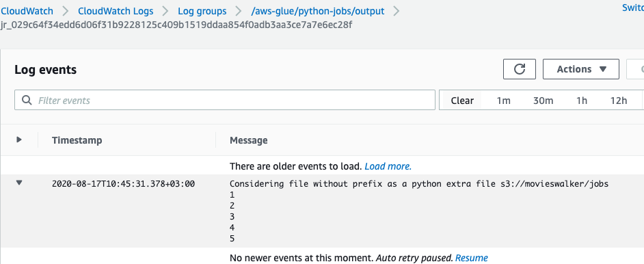Go to CloudWatch breadcrumb
The height and width of the screenshot is (264, 644).
tap(27, 11)
